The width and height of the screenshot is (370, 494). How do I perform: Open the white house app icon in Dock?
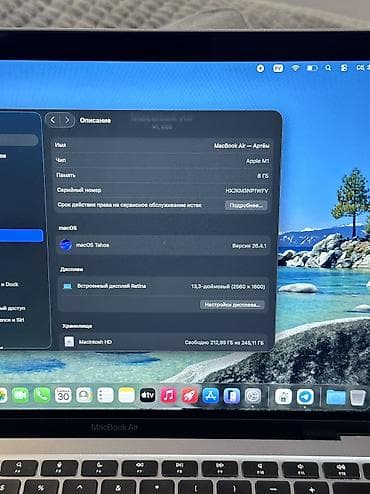click(283, 396)
